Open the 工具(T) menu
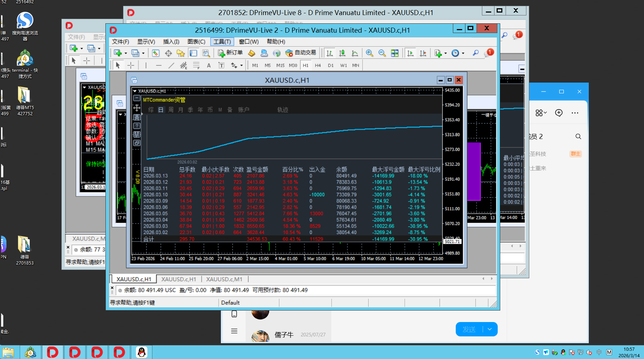 (x=222, y=42)
